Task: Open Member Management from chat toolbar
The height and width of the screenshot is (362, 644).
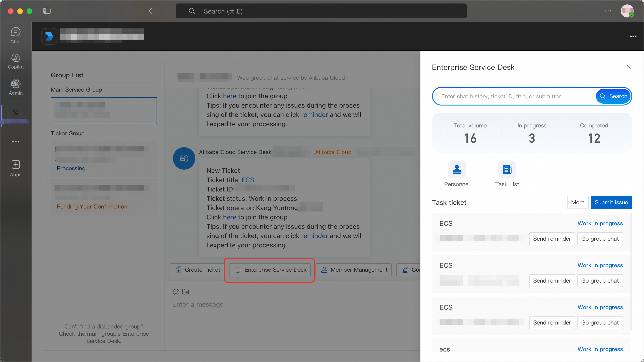Action: coord(354,270)
